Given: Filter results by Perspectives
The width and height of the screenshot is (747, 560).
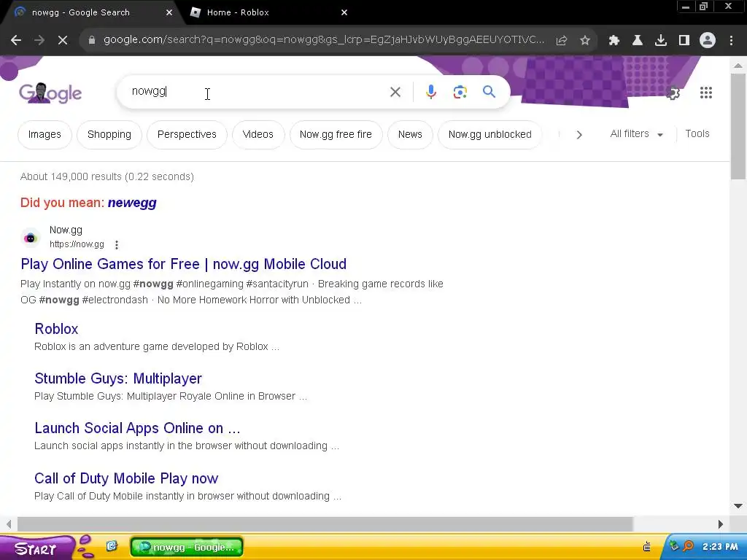Looking at the screenshot, I should [187, 135].
